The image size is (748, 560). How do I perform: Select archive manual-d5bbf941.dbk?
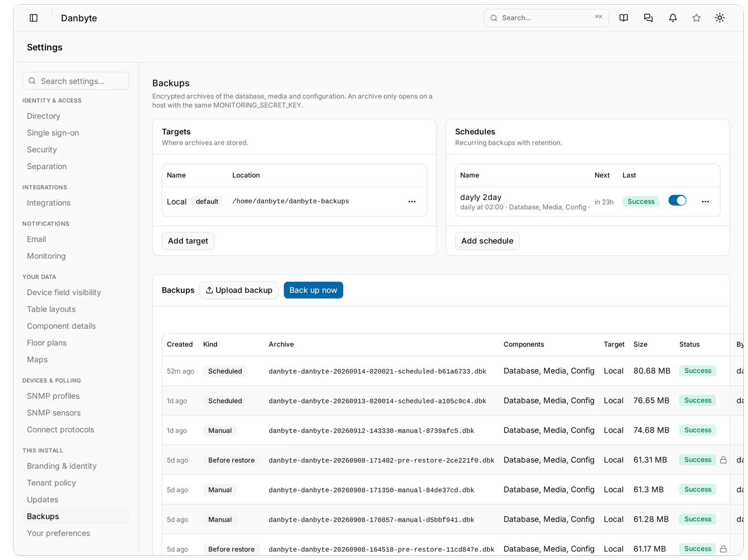371,520
